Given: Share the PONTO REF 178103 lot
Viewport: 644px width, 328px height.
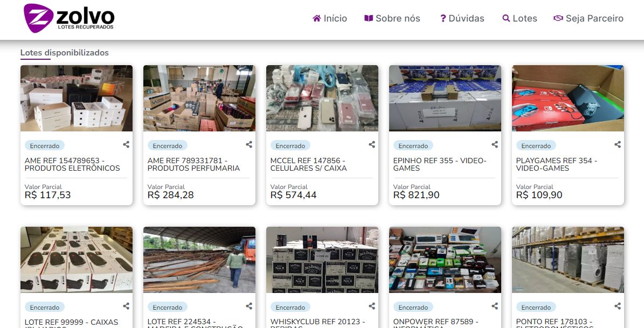Looking at the screenshot, I should point(617,306).
